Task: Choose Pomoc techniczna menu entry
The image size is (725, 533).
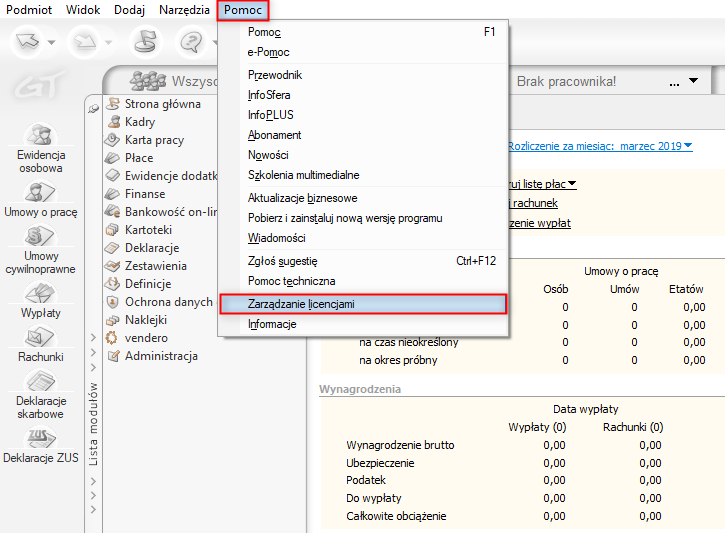Action: [363, 281]
